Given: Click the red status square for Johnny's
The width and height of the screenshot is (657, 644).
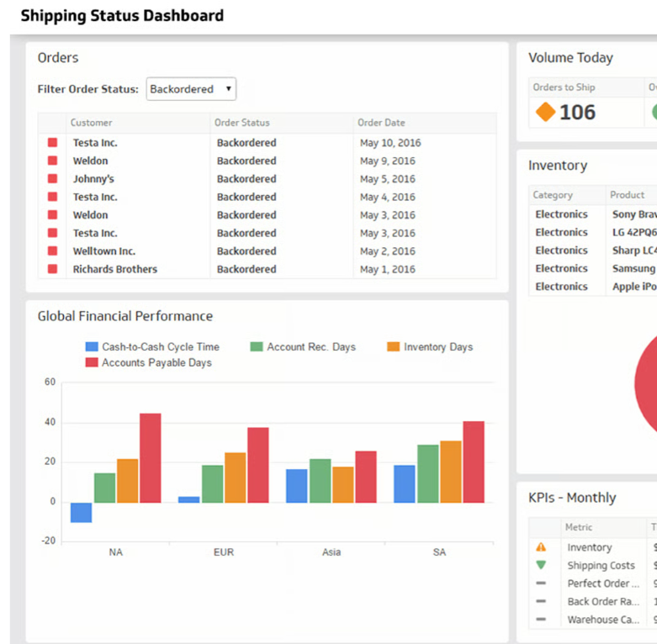Looking at the screenshot, I should [52, 178].
